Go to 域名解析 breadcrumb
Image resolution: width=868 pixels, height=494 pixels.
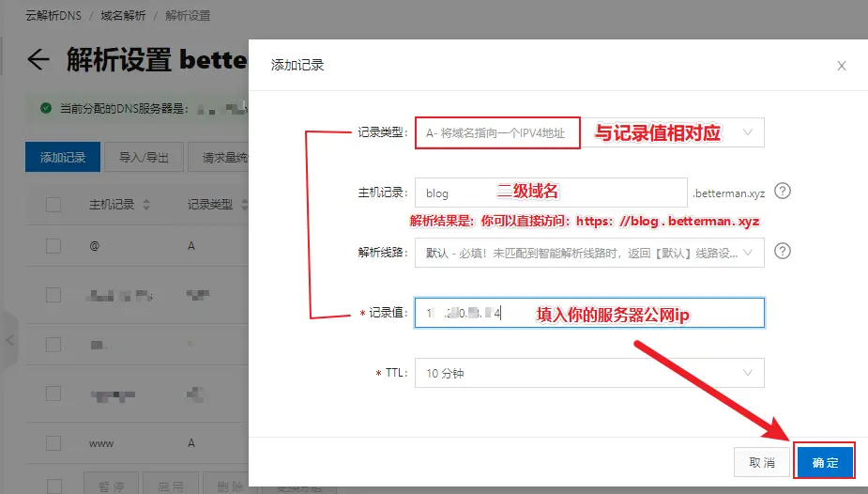pyautogui.click(x=123, y=16)
